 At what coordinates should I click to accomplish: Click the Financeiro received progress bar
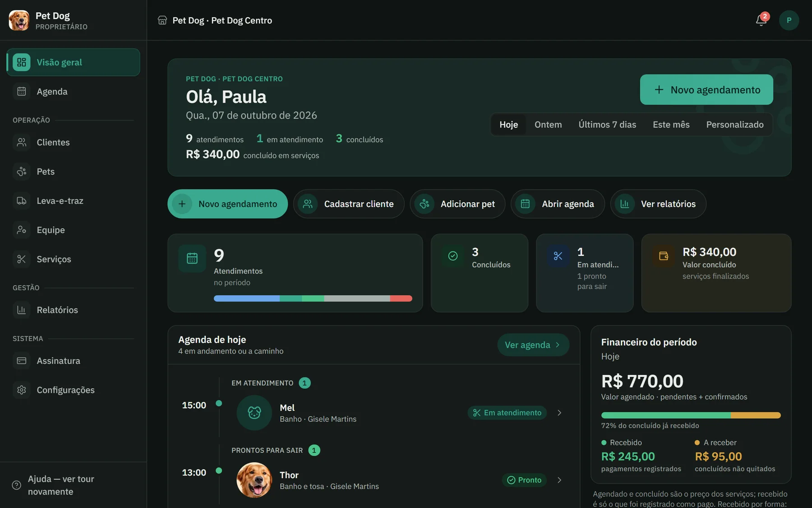point(691,415)
